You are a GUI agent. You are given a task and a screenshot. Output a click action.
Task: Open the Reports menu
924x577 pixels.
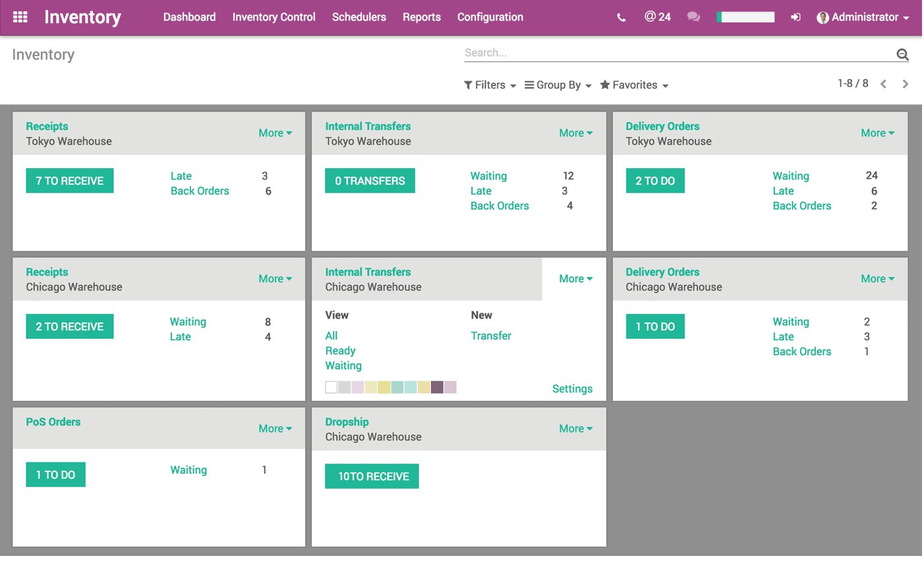click(x=421, y=17)
